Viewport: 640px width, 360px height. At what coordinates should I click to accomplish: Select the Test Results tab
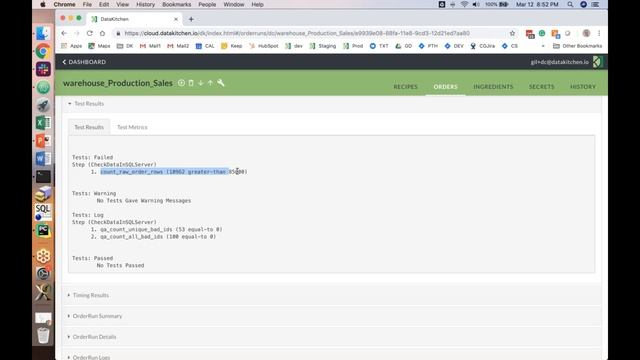point(89,127)
